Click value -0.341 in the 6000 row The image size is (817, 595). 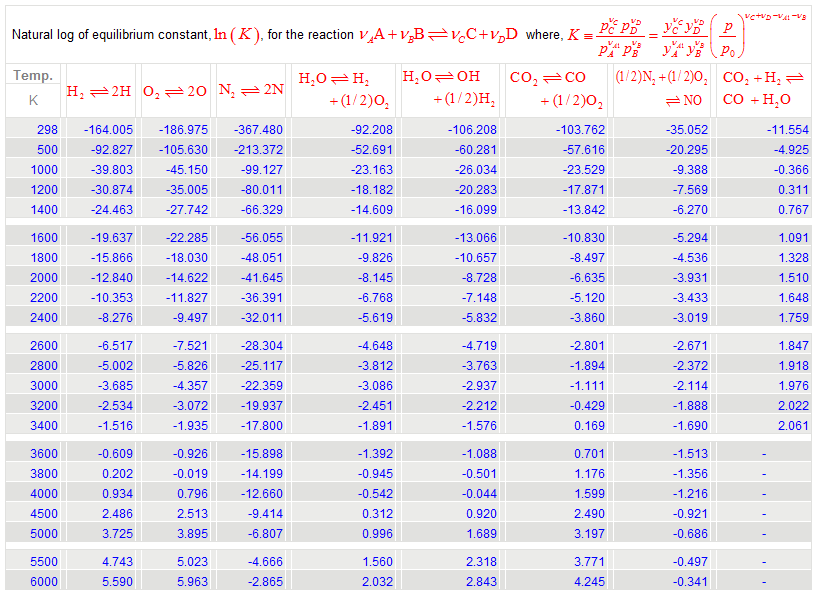click(690, 581)
